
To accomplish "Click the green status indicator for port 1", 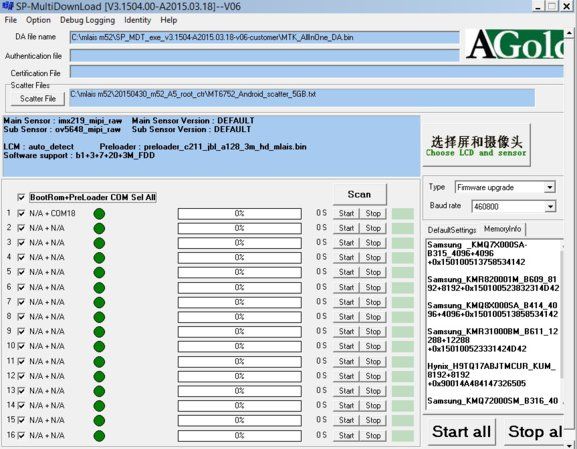I will click(x=99, y=214).
